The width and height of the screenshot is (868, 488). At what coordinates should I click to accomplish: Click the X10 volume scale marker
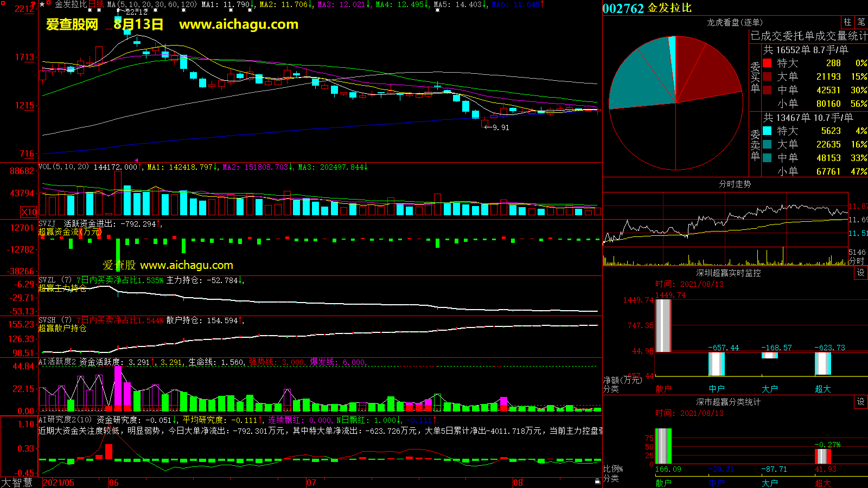[x=29, y=212]
